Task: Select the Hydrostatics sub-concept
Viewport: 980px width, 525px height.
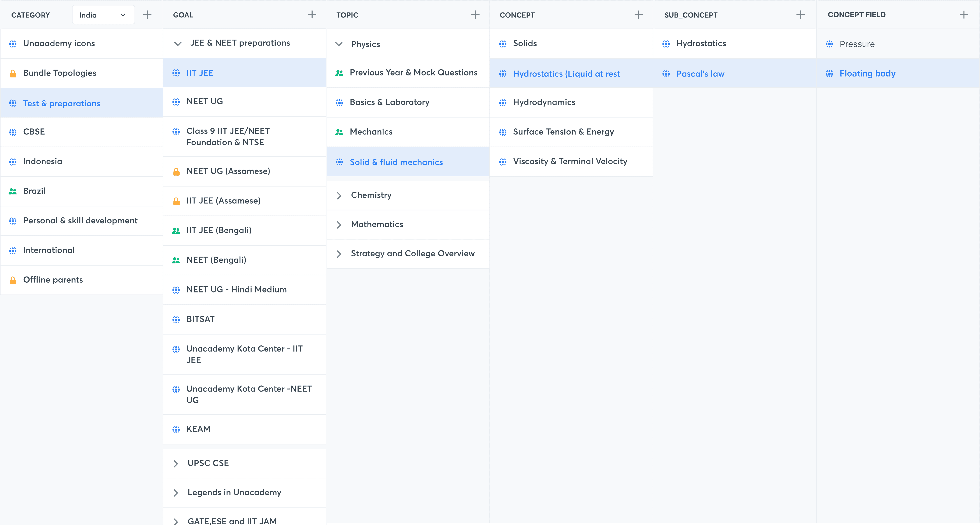Action: 701,44
